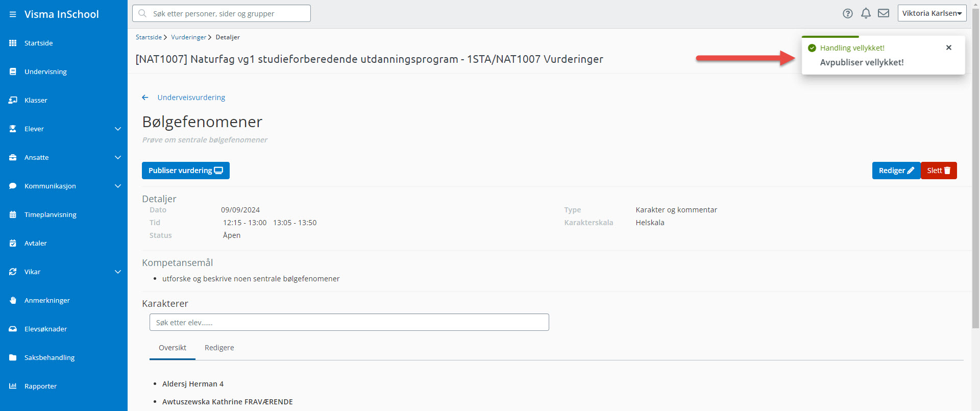Click the Elevsøknader inbox icon
Screen dimensions: 980x411
coord(13,329)
